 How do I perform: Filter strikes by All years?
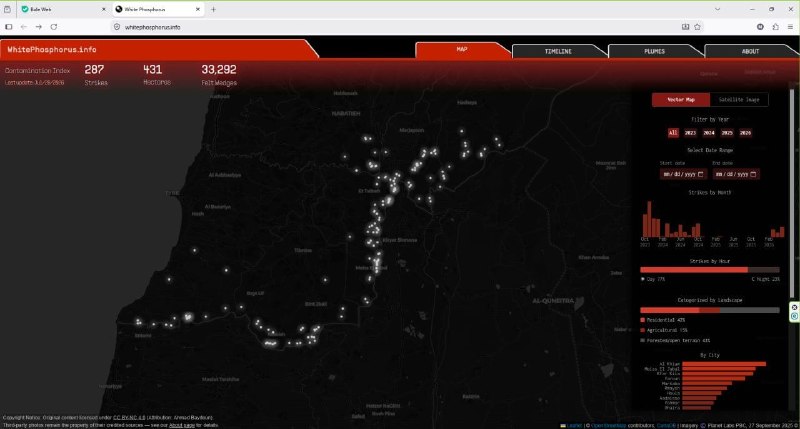(x=673, y=133)
